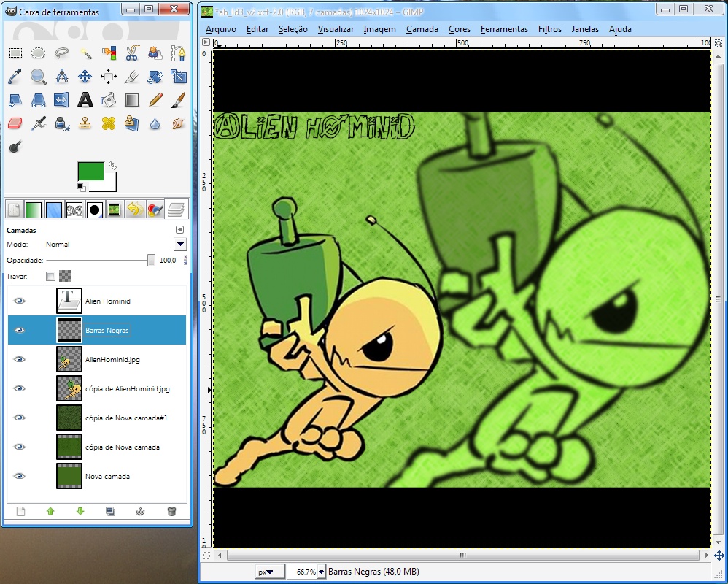Select the Clone stamp tool
This screenshot has height=584, width=728.
point(85,123)
